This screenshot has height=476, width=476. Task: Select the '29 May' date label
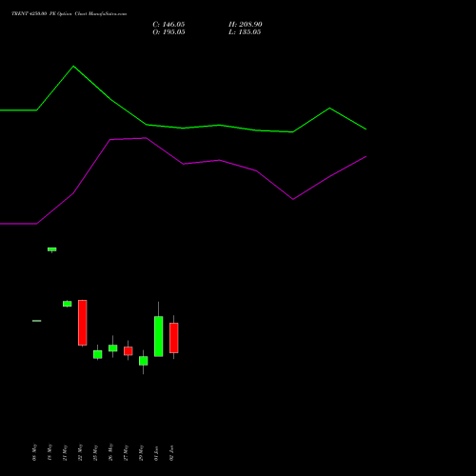pos(141,452)
